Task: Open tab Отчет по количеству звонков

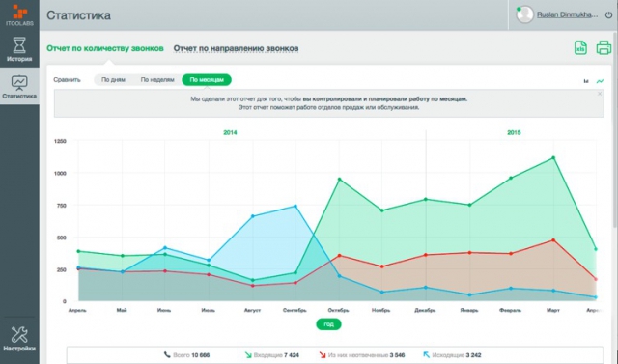Action: (105, 48)
